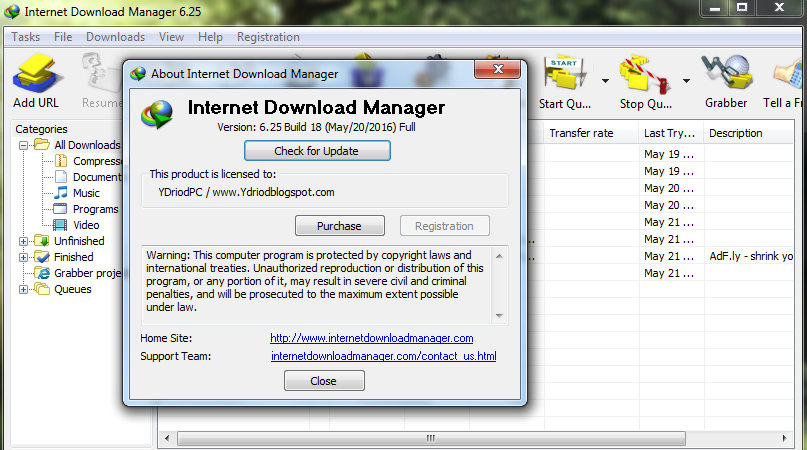Click the Check for Update button
The image size is (807, 450).
tap(317, 151)
